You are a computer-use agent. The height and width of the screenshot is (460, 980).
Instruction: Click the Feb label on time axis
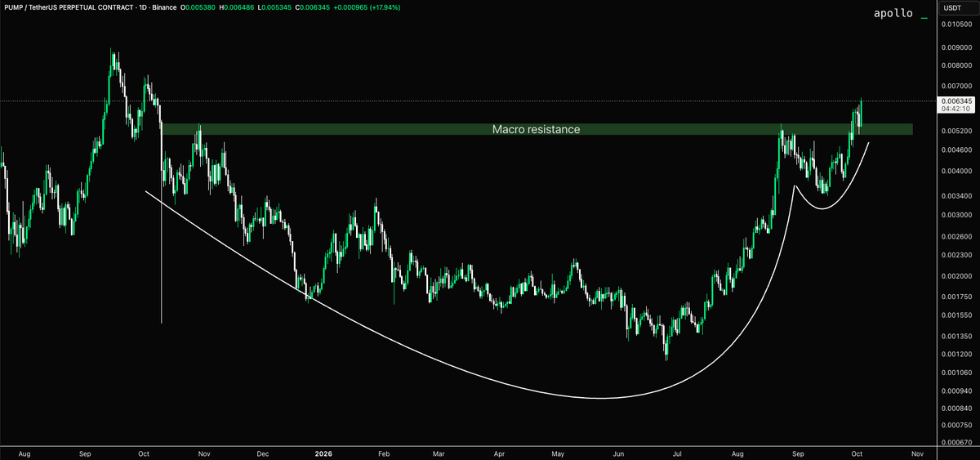click(385, 452)
